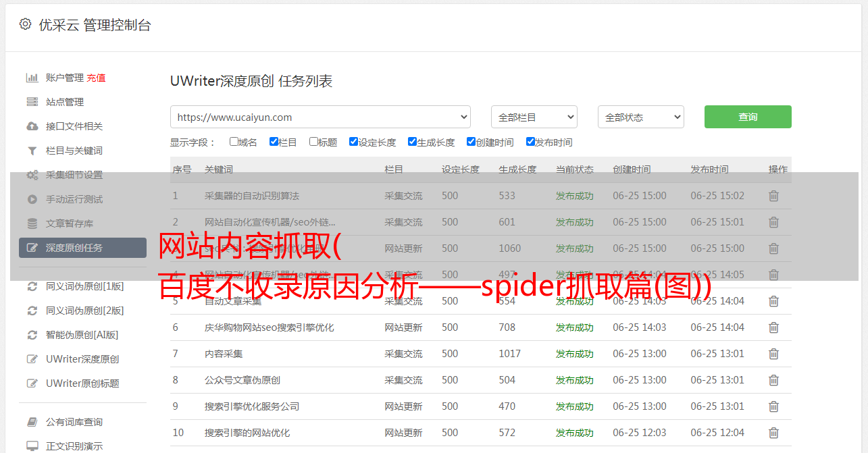Delete row 9 搜索引擎优化服务公司 task
Image resolution: width=868 pixels, height=453 pixels.
pos(774,406)
